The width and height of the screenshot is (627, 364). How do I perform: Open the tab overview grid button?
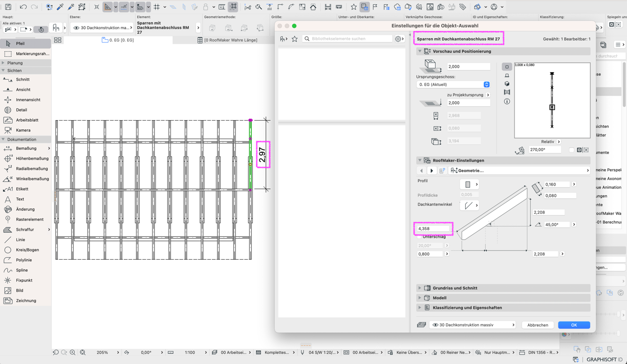coord(58,40)
